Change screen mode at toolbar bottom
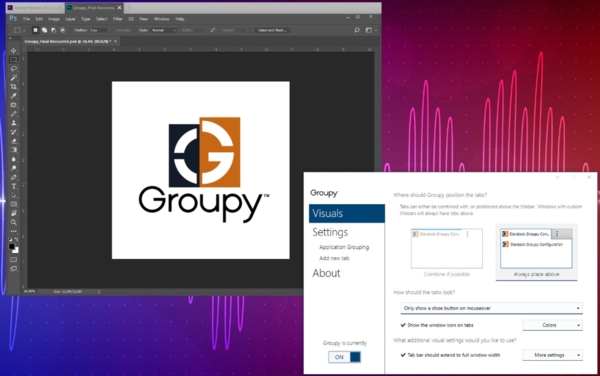The width and height of the screenshot is (600, 376). pos(14,269)
